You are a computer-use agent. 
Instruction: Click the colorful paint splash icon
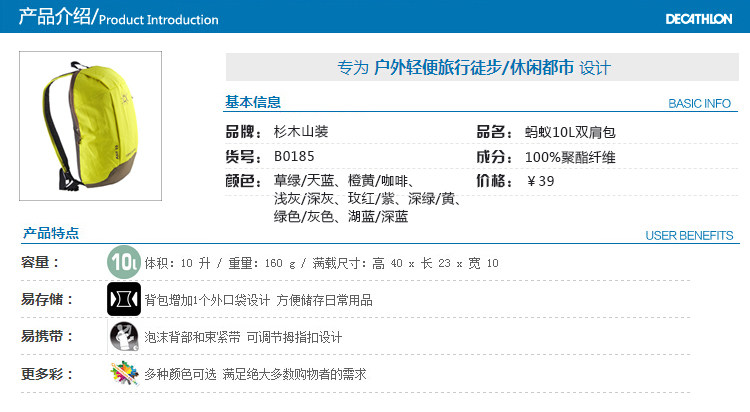pyautogui.click(x=124, y=373)
